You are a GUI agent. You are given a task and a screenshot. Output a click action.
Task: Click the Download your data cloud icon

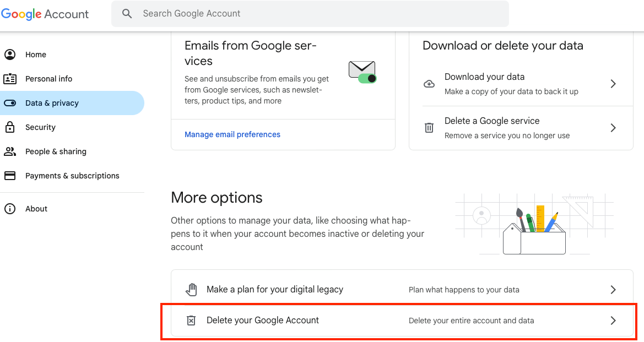pos(429,84)
